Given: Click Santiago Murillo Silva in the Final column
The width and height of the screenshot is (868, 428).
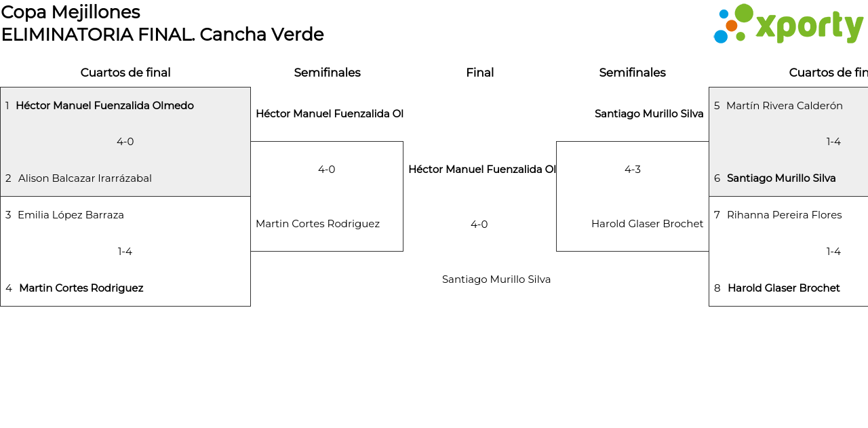Looking at the screenshot, I should pos(496,279).
